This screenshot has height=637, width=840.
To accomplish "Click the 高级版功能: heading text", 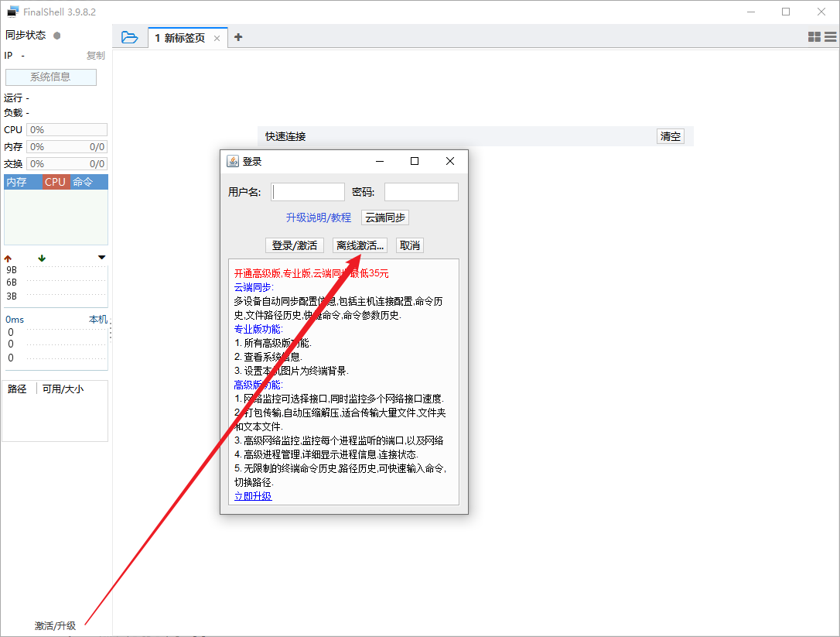I will click(258, 385).
